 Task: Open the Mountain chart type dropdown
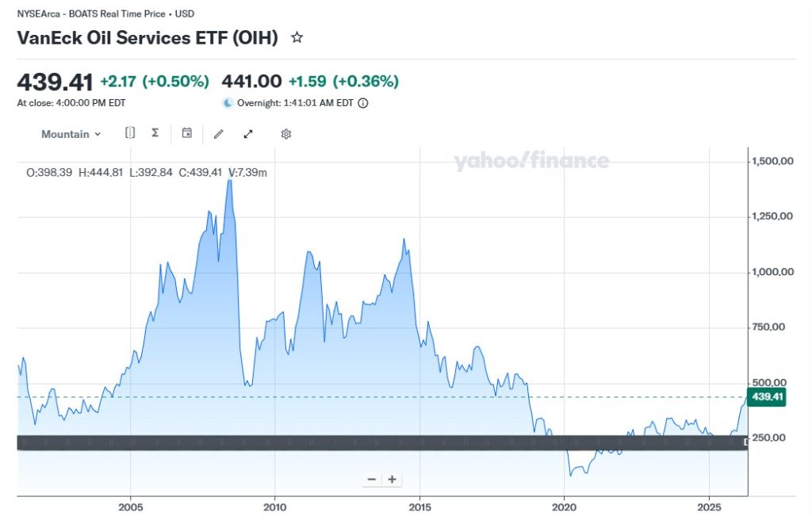(71, 134)
